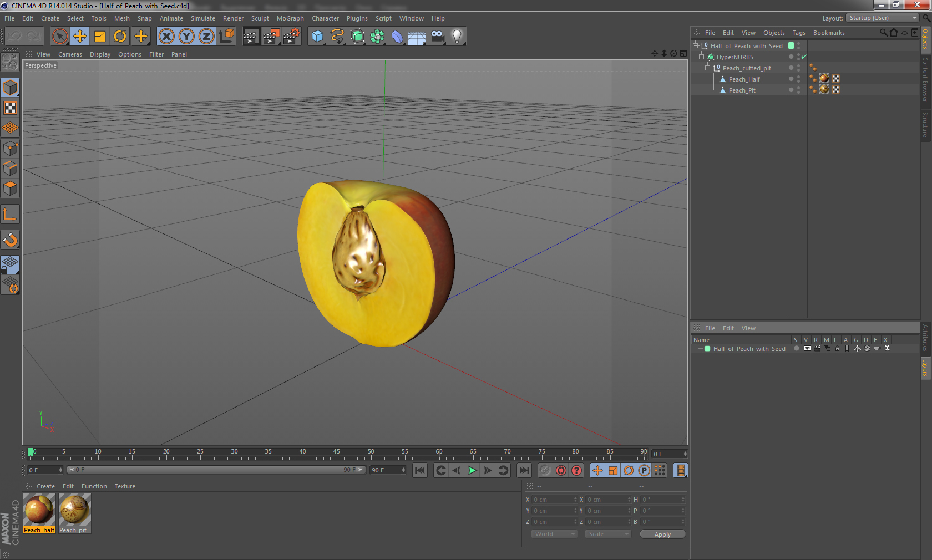The image size is (932, 560).
Task: Play the animation forwards
Action: click(x=472, y=470)
